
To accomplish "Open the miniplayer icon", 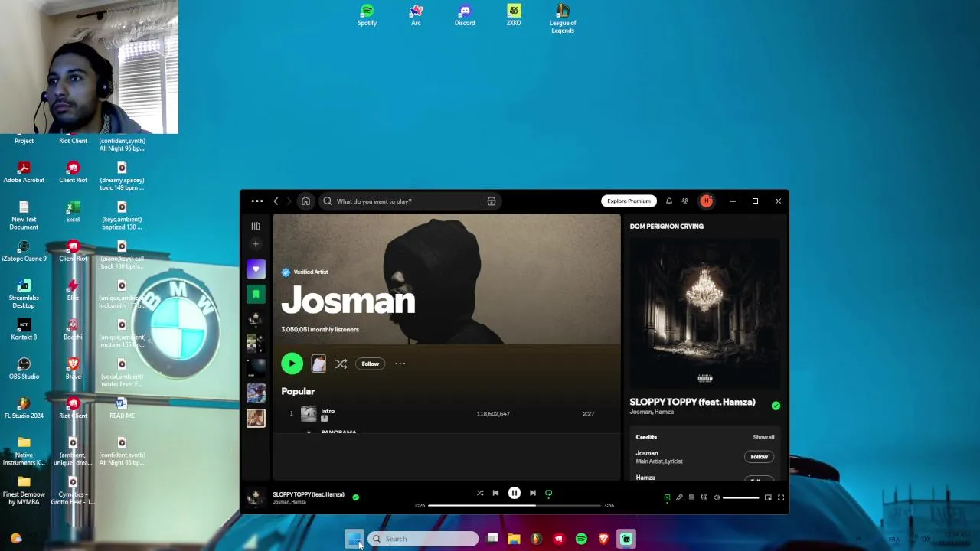I will [x=768, y=497].
